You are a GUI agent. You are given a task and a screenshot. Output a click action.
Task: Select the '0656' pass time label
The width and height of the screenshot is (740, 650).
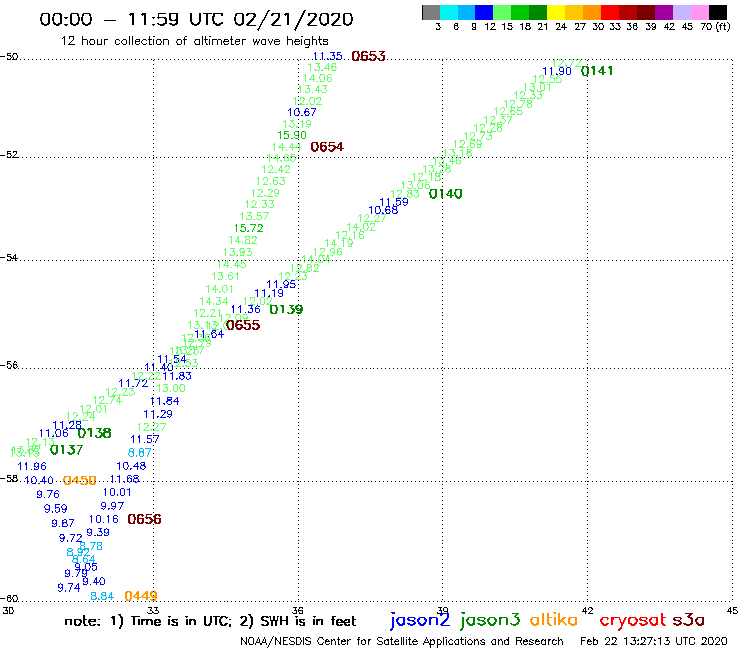click(x=144, y=519)
